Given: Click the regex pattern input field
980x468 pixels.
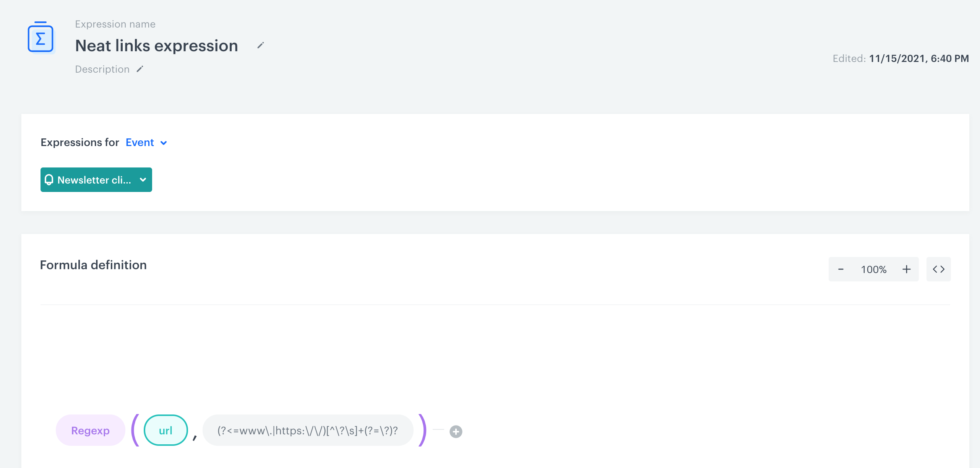Looking at the screenshot, I should [308, 431].
